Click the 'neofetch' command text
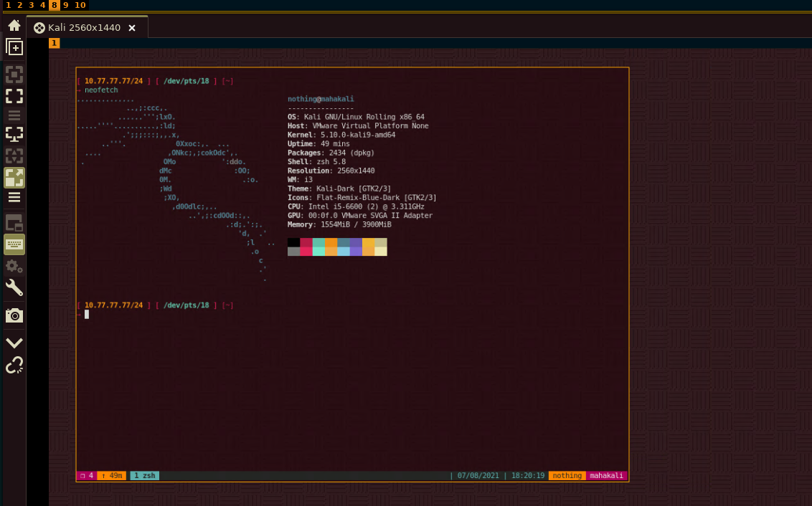The width and height of the screenshot is (812, 506). coord(101,90)
